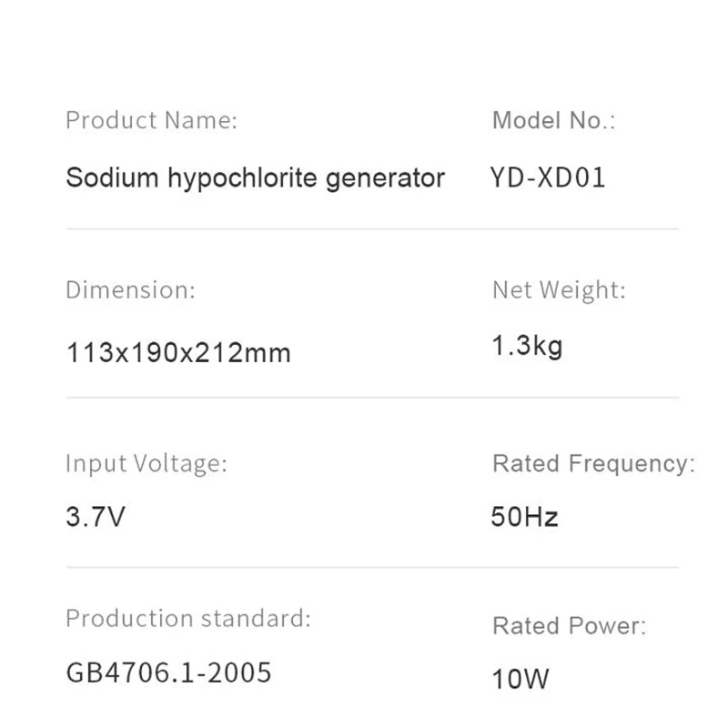Select the GB4706.1-2005 standard text
Viewport: 728px width, 728px height.
pyautogui.click(x=168, y=672)
